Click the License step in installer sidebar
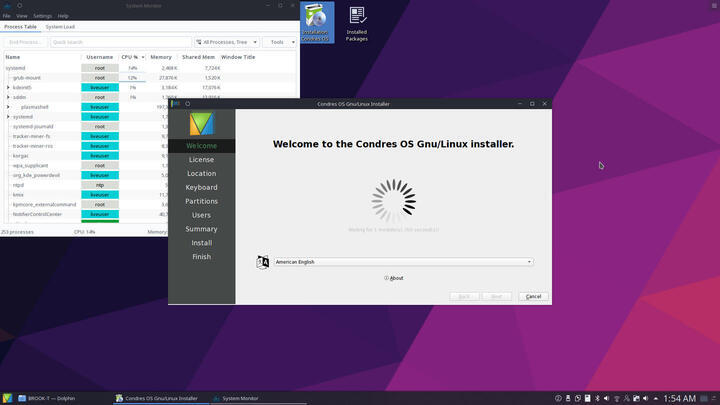Image resolution: width=720 pixels, height=405 pixels. pyautogui.click(x=202, y=159)
